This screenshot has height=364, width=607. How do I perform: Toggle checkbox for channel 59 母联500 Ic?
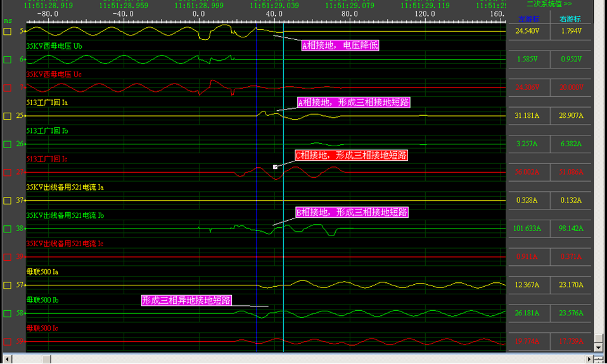click(x=8, y=342)
